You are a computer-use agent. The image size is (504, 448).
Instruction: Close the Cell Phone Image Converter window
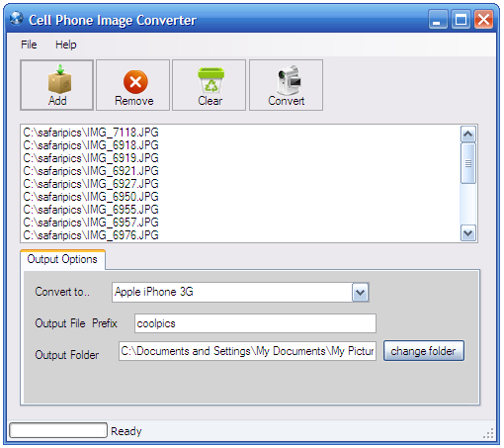point(483,20)
